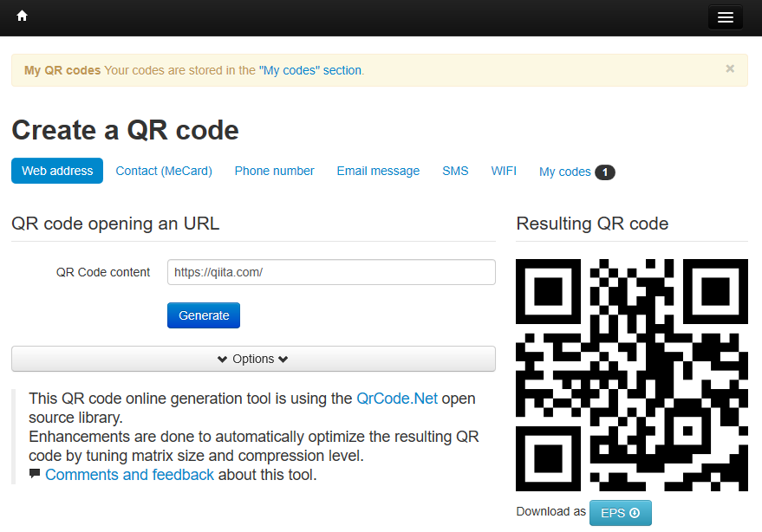The height and width of the screenshot is (532, 762).
Task: Open the Phone number tab
Action: [x=274, y=171]
